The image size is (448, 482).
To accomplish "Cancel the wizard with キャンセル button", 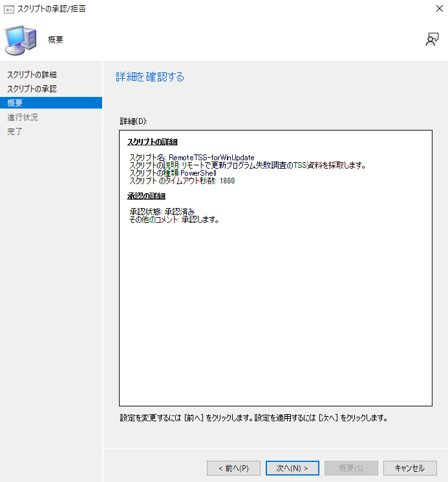I will pyautogui.click(x=409, y=468).
